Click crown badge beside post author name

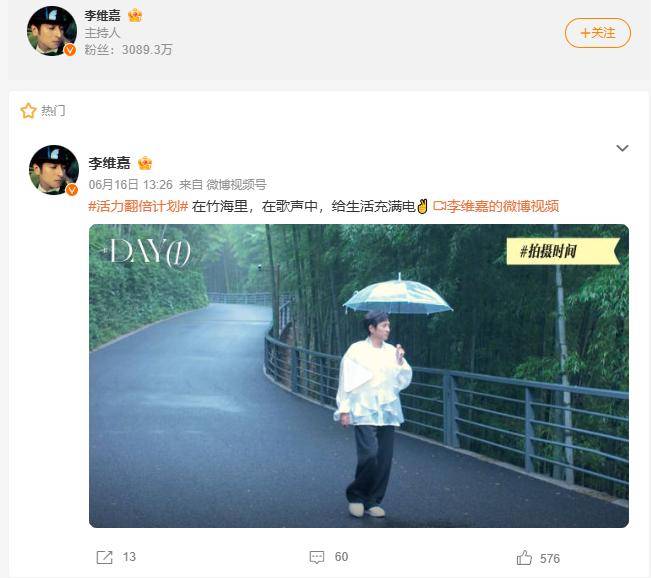144,163
